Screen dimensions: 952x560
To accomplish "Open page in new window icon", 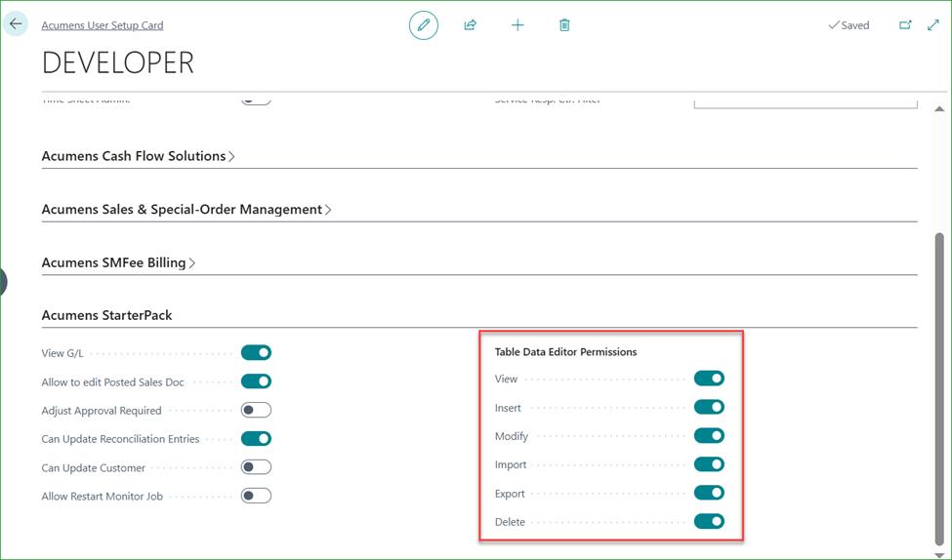I will pos(904,24).
